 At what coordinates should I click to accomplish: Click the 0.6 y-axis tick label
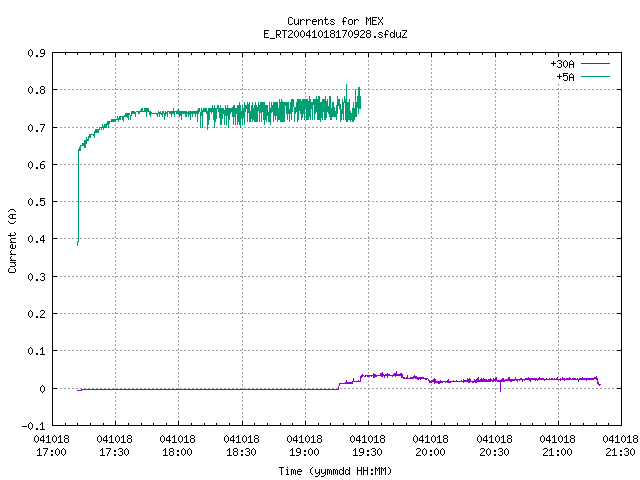[37, 165]
